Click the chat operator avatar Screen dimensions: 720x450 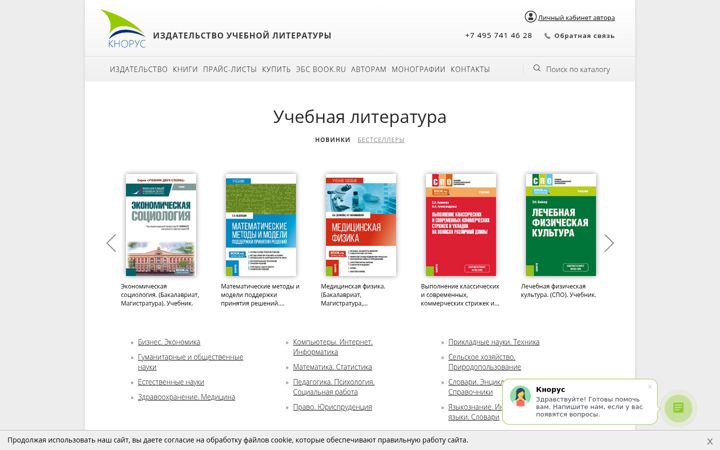[520, 396]
